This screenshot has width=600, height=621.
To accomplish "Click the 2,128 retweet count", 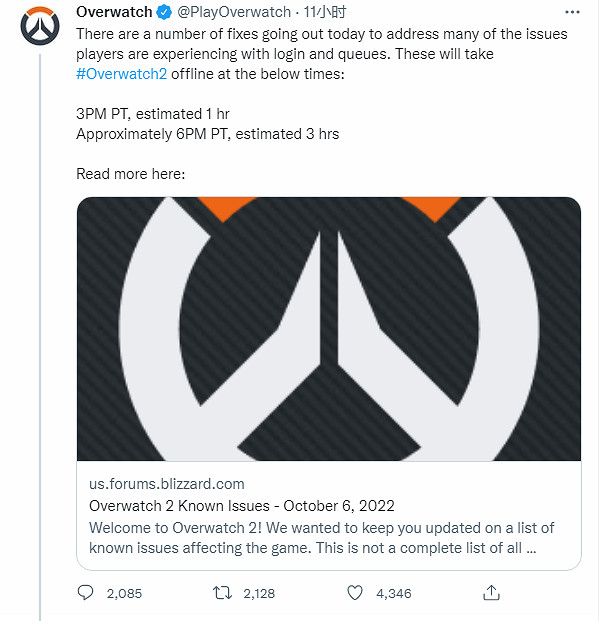I will [258, 594].
